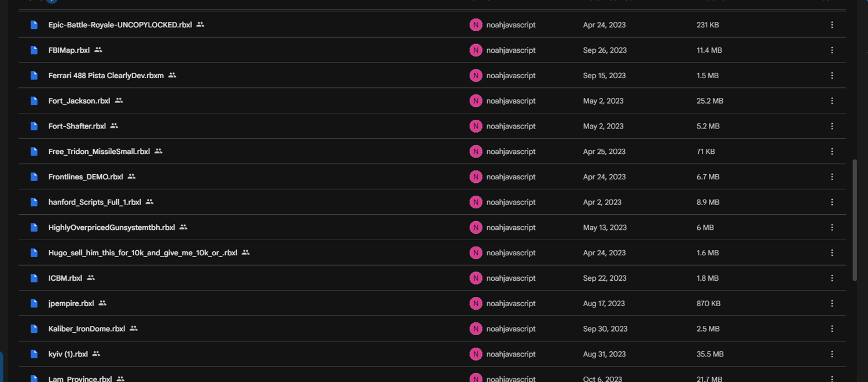Click the Hugo_sell_him_this_for_10k file name
Image resolution: width=868 pixels, height=382 pixels.
[143, 253]
